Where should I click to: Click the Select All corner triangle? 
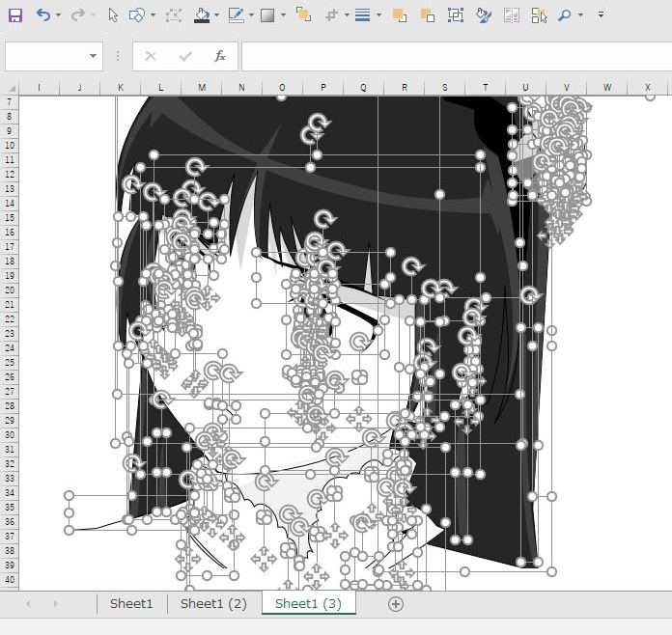tap(12, 88)
